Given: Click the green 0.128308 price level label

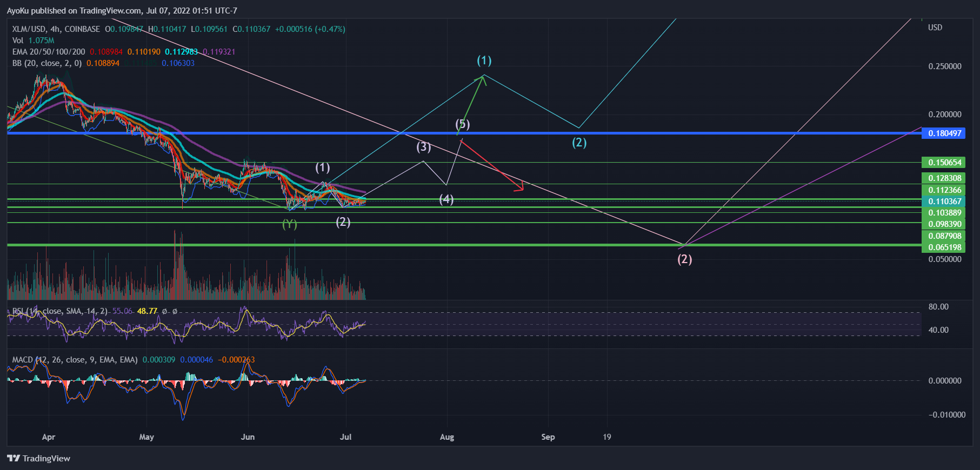Looking at the screenshot, I should [943, 178].
